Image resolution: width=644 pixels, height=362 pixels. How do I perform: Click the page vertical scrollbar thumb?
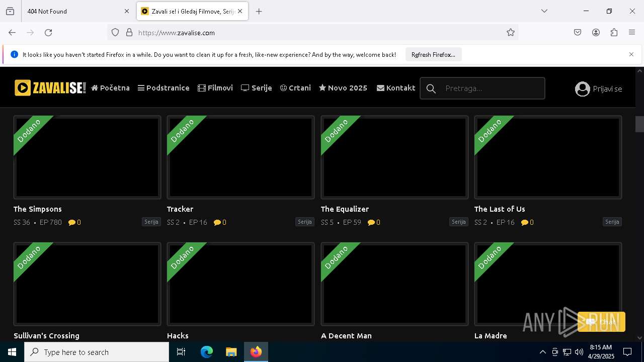tap(639, 124)
